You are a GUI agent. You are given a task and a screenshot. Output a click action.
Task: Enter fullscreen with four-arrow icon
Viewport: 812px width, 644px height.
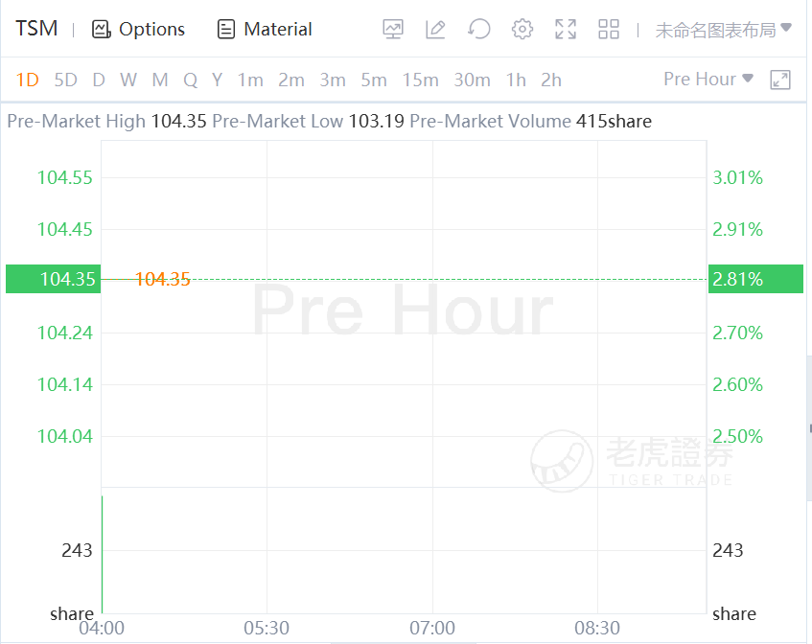[x=566, y=29]
